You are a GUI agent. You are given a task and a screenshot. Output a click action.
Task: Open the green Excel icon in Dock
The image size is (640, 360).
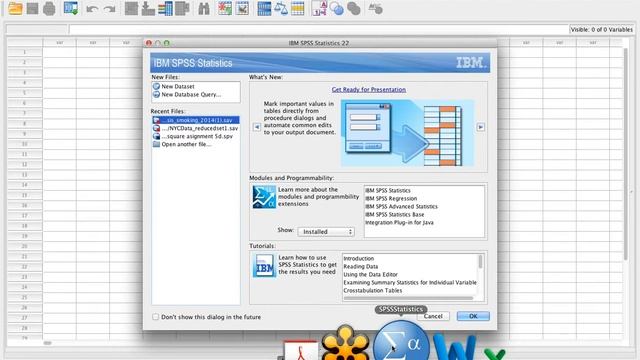pos(495,354)
